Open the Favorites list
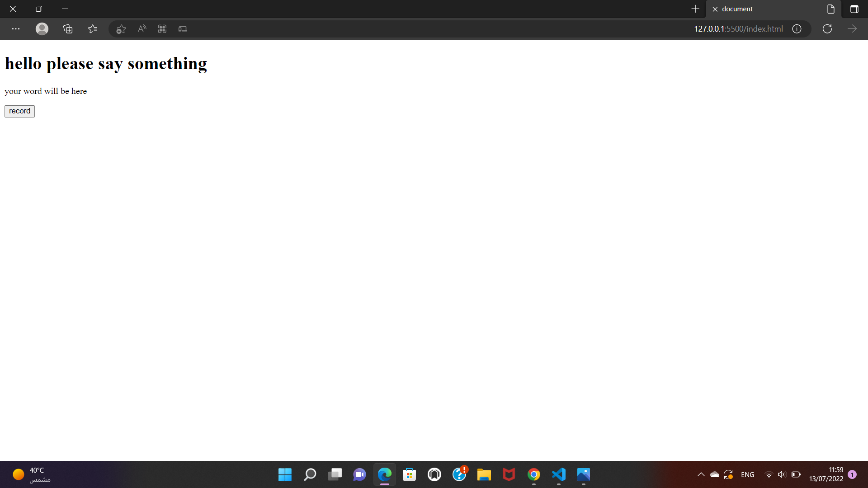The height and width of the screenshot is (488, 868). click(92, 28)
